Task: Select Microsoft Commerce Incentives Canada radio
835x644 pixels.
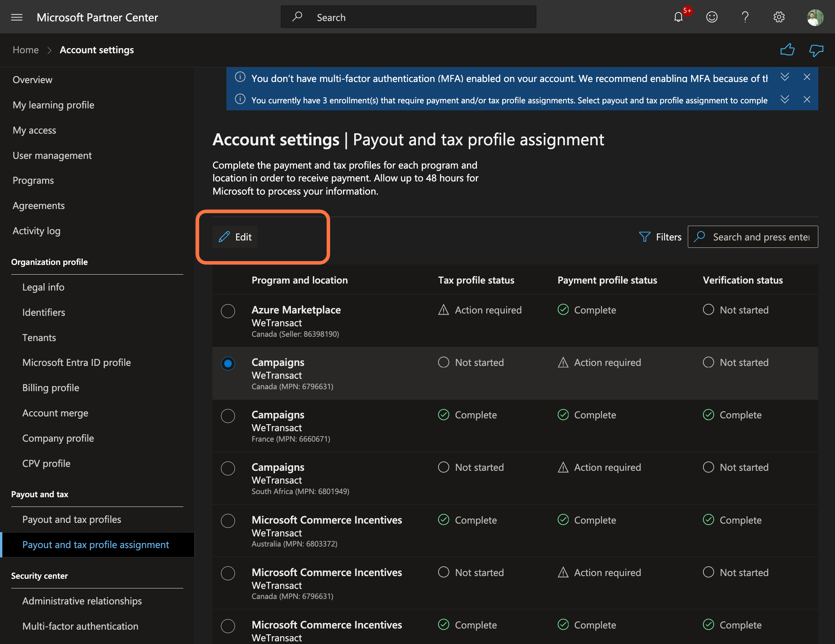Action: 228,573
